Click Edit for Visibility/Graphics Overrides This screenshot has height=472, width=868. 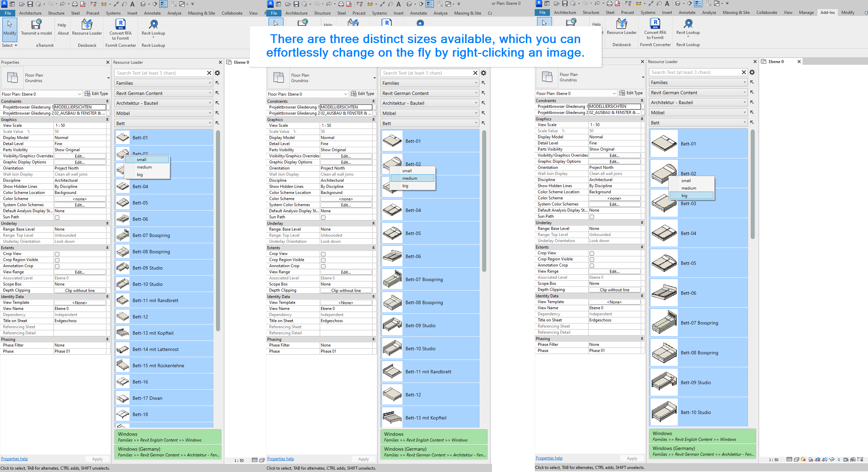coord(80,156)
